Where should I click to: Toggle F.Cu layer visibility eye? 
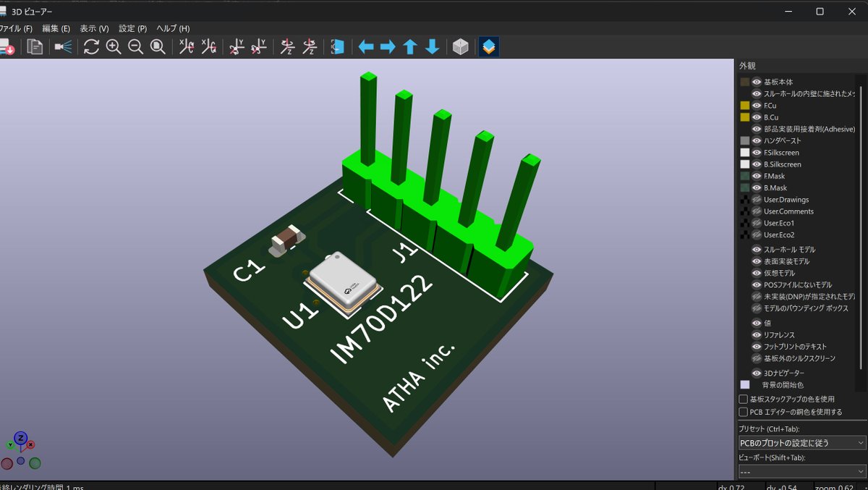(x=757, y=106)
